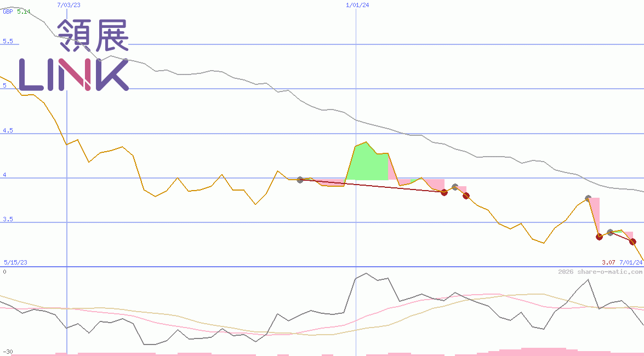The width and height of the screenshot is (644, 356).
Task: Click the final red marker before the price falls to 3.07
Action: coord(632,242)
